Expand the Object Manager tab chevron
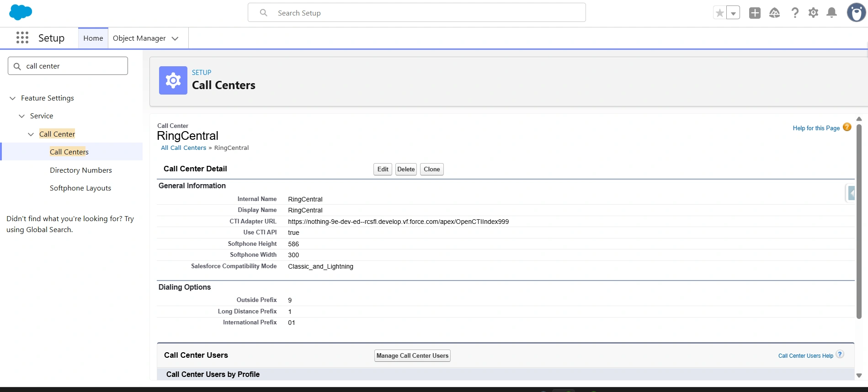Image resolution: width=868 pixels, height=392 pixels. click(x=175, y=38)
